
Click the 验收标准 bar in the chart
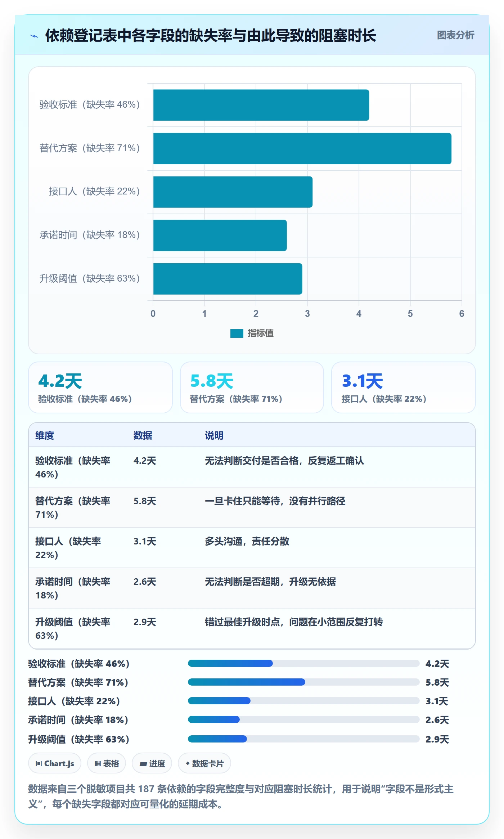point(261,105)
